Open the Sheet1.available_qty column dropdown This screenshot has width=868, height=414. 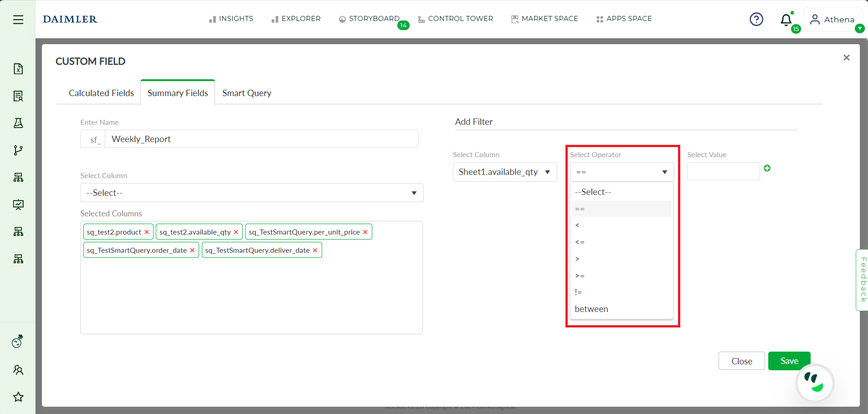pyautogui.click(x=505, y=172)
